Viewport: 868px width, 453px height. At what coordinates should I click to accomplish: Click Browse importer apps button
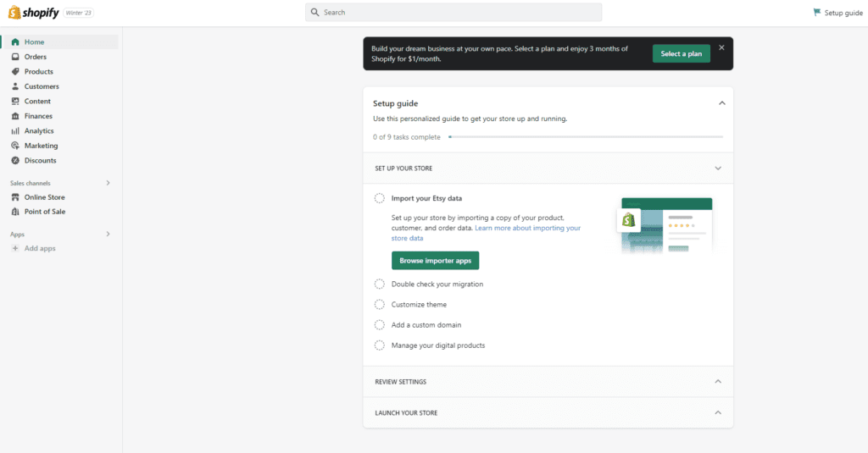(x=435, y=261)
